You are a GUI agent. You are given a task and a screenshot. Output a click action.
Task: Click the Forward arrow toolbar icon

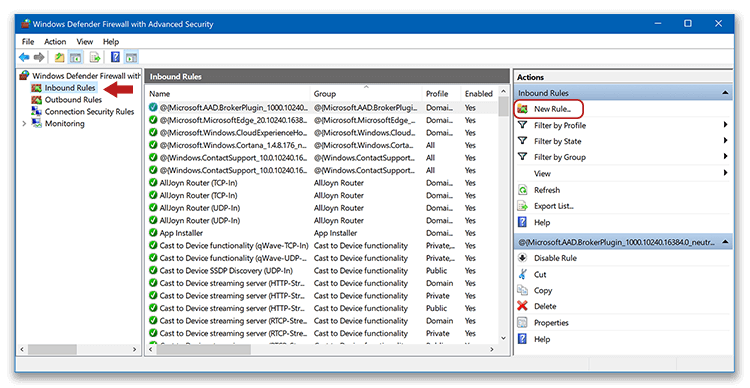coord(39,57)
